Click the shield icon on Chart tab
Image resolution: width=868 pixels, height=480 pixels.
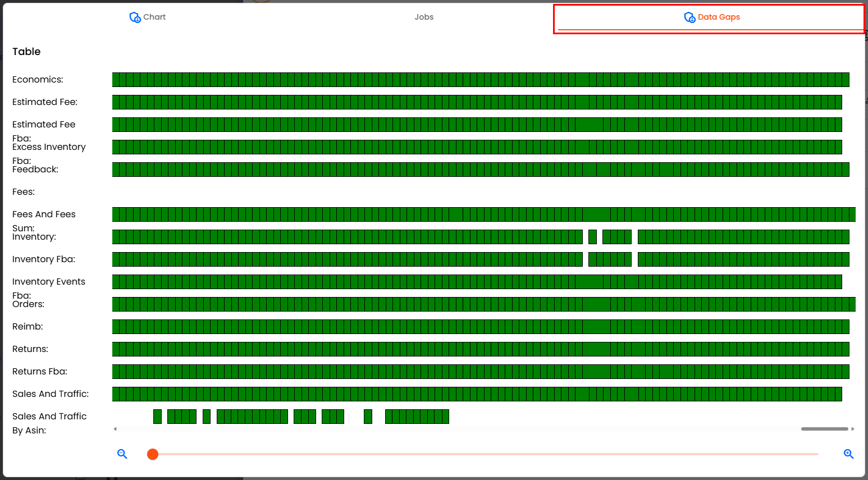coord(135,17)
